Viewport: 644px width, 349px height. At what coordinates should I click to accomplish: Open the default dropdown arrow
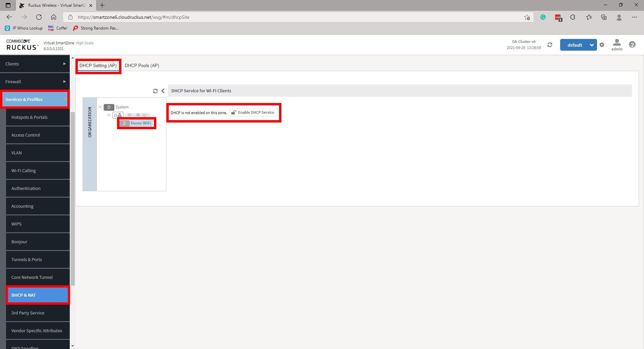click(x=592, y=45)
